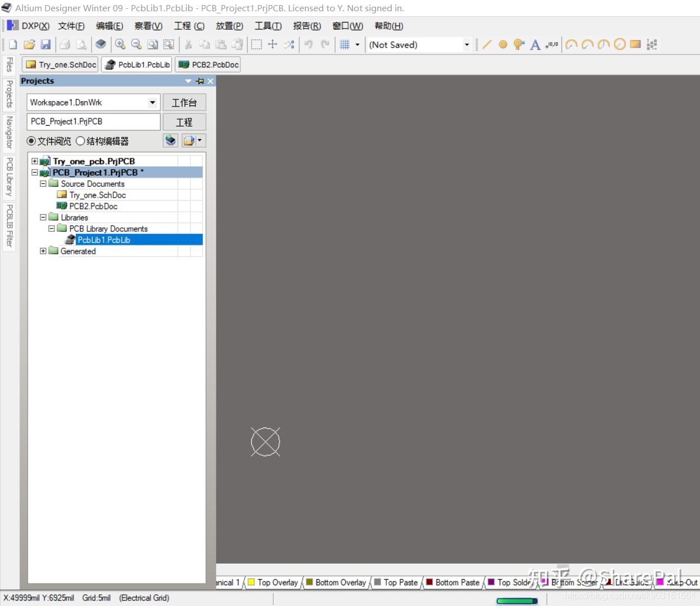Open the PCB Library panel from the sidebar
The image size is (700, 606).
tap(8, 176)
